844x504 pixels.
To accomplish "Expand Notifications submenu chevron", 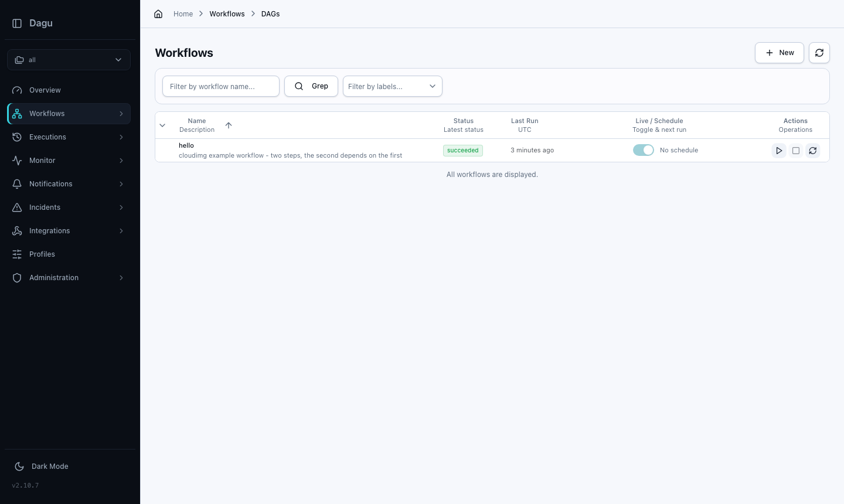I will click(121, 184).
